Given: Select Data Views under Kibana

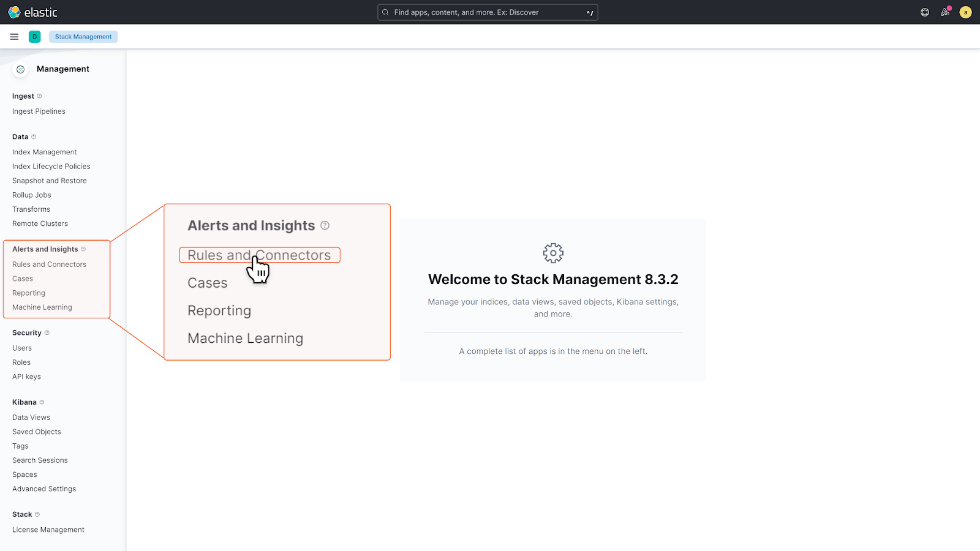Looking at the screenshot, I should coord(31,418).
